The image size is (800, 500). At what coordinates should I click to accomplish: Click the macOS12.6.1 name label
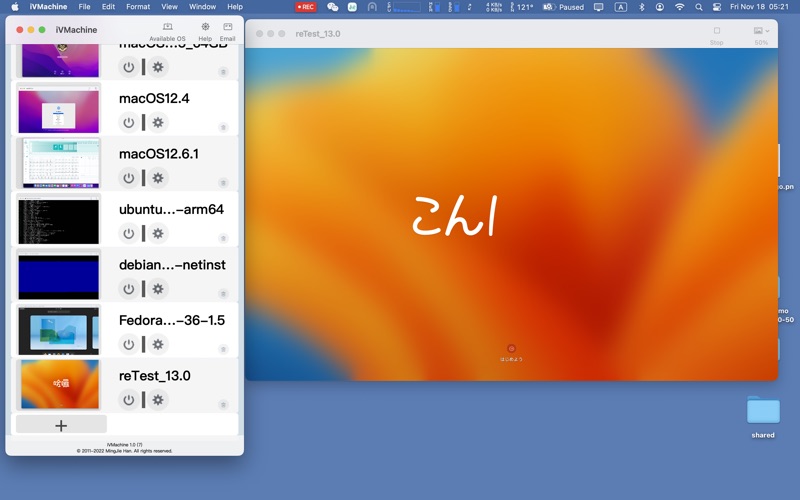(x=159, y=154)
